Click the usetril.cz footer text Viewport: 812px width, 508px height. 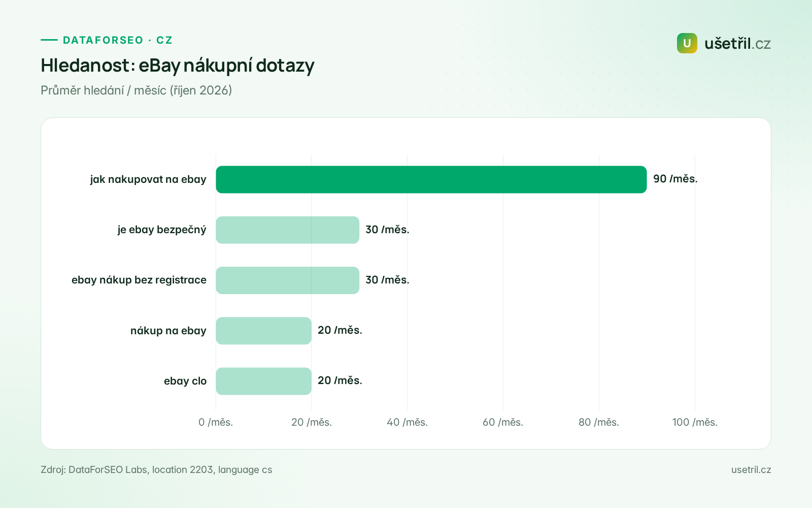(x=751, y=470)
